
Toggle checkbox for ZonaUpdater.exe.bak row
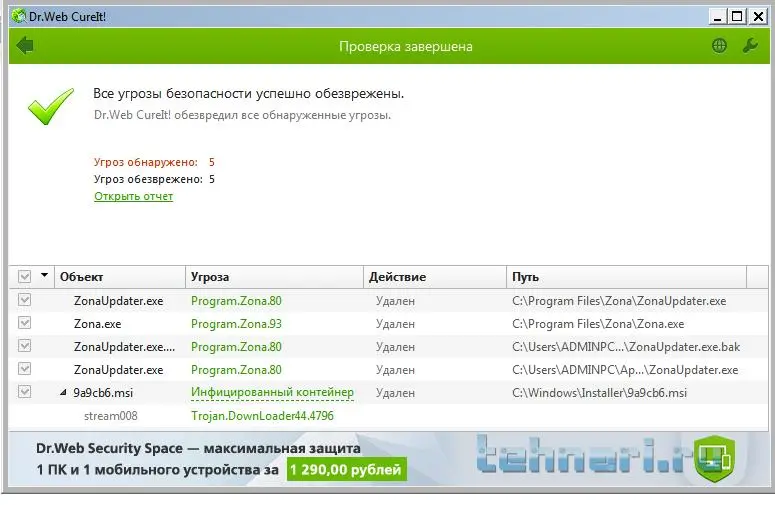(x=25, y=346)
